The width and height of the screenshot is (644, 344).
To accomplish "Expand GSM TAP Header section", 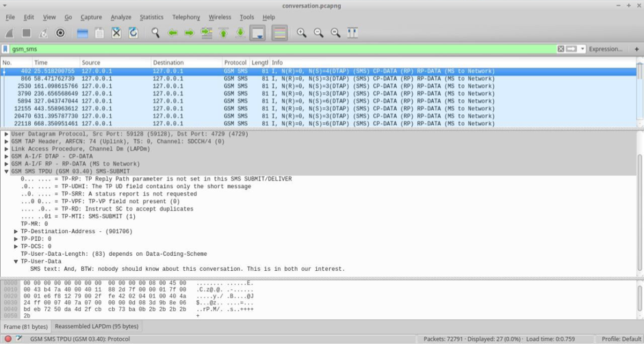I will click(6, 142).
